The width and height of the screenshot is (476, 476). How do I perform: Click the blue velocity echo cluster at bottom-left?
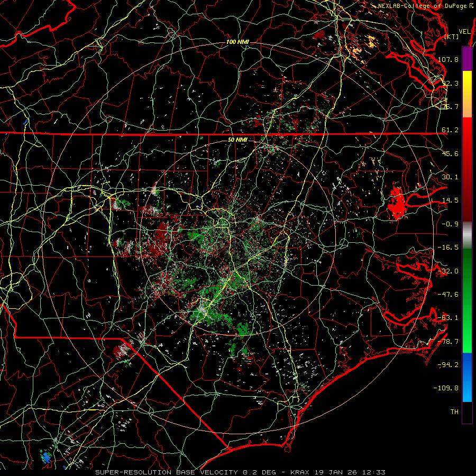(46, 456)
